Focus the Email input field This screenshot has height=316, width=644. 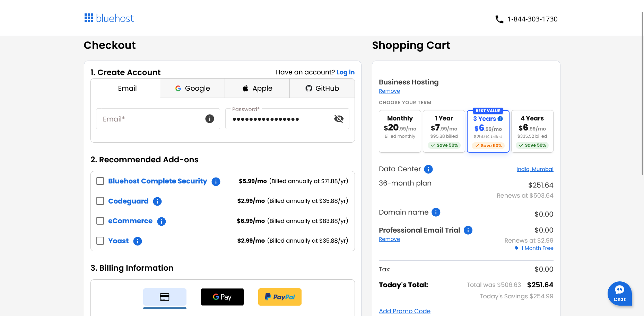coord(158,119)
